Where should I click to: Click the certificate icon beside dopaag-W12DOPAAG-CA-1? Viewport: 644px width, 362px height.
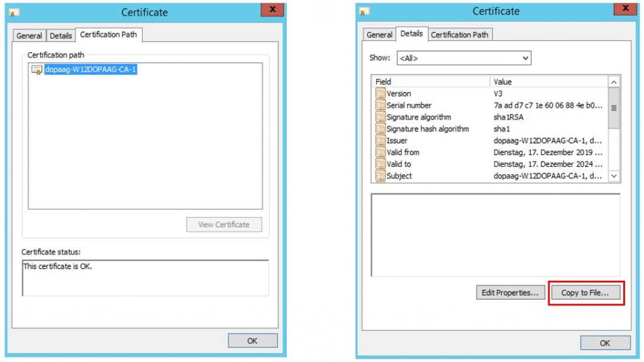[37, 69]
